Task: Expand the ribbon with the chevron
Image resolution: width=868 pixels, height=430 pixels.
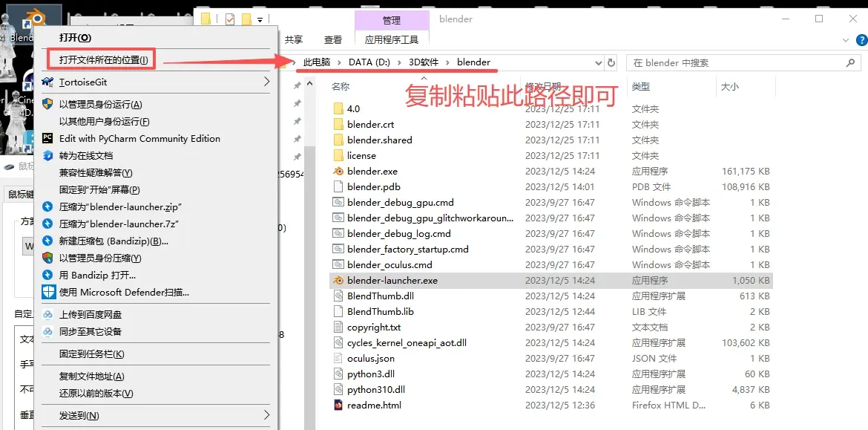Action: point(845,40)
